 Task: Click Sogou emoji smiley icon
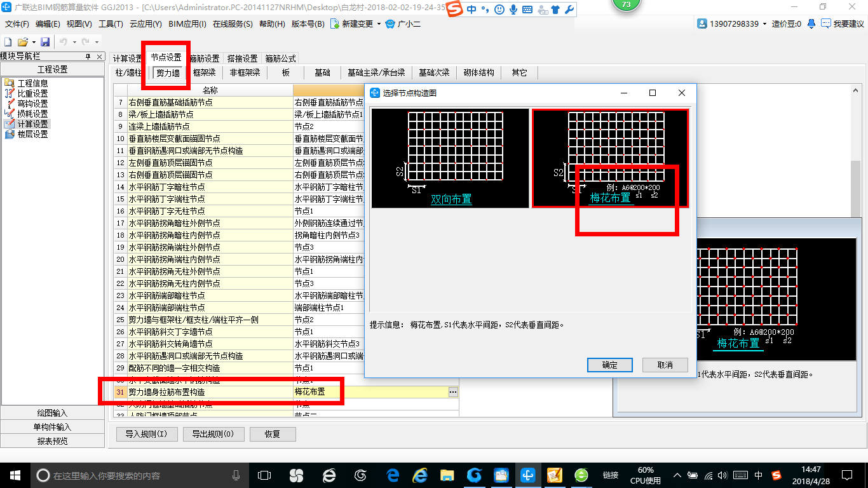tap(499, 10)
